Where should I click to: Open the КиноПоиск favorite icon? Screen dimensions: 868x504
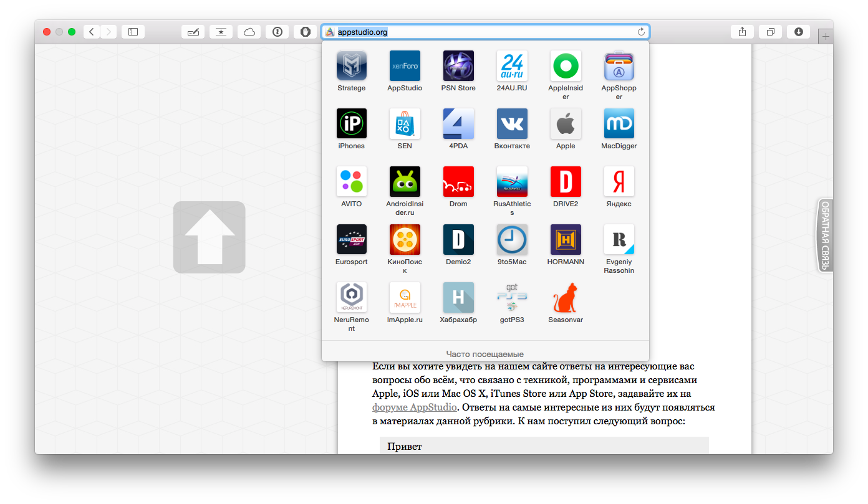click(x=405, y=240)
